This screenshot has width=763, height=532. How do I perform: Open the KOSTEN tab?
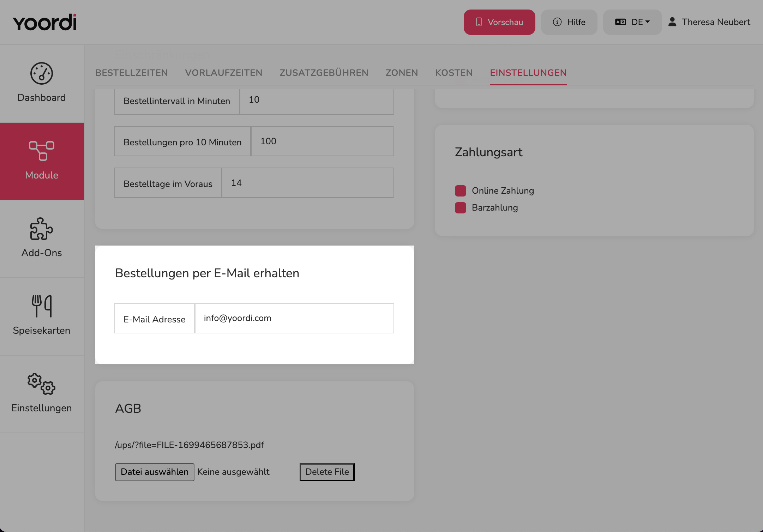coord(454,73)
